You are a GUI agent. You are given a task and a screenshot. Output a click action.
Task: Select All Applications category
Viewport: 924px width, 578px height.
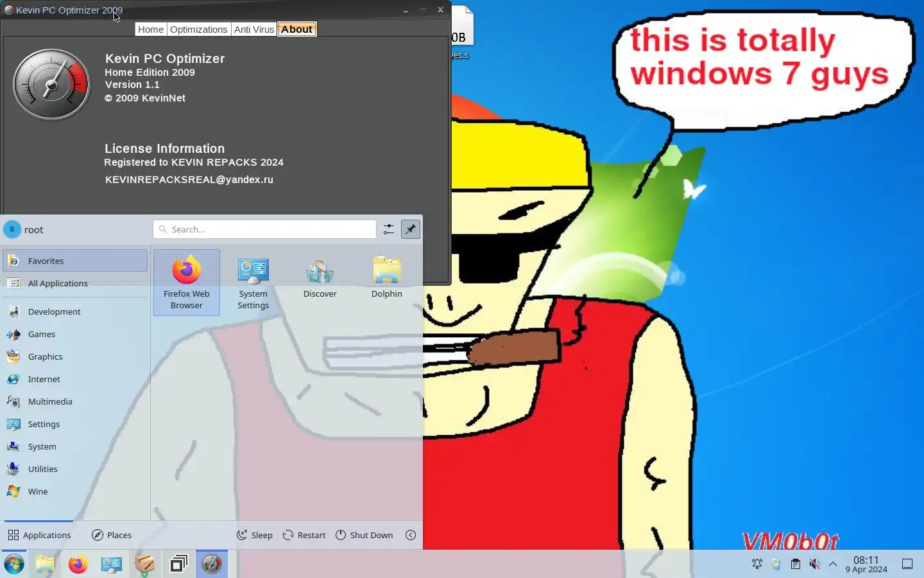[x=75, y=283]
